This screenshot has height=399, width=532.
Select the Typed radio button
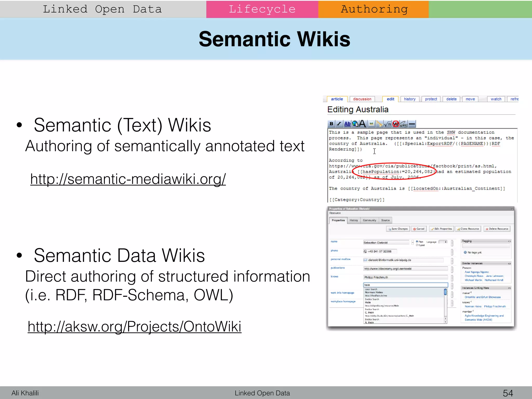[x=417, y=245]
